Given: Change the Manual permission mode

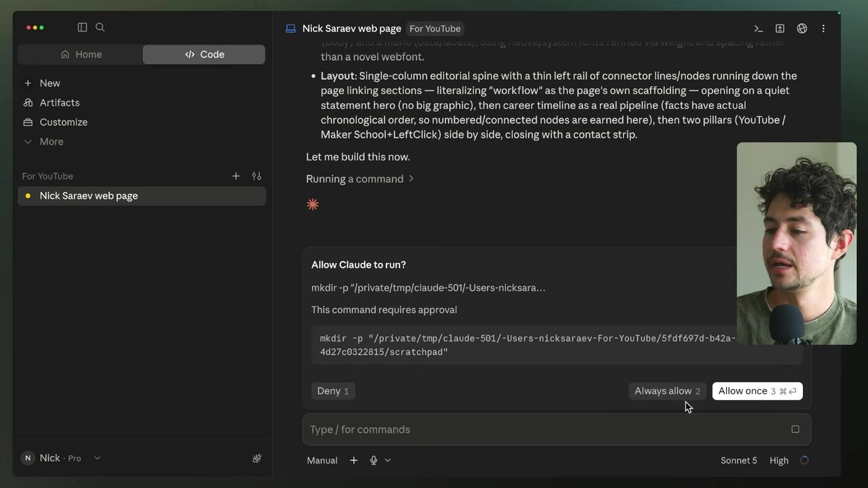Looking at the screenshot, I should pos(322,460).
